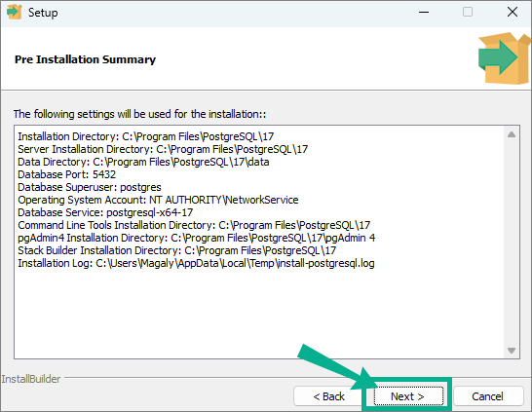Click the Next > button
This screenshot has width=532, height=412.
click(x=408, y=395)
